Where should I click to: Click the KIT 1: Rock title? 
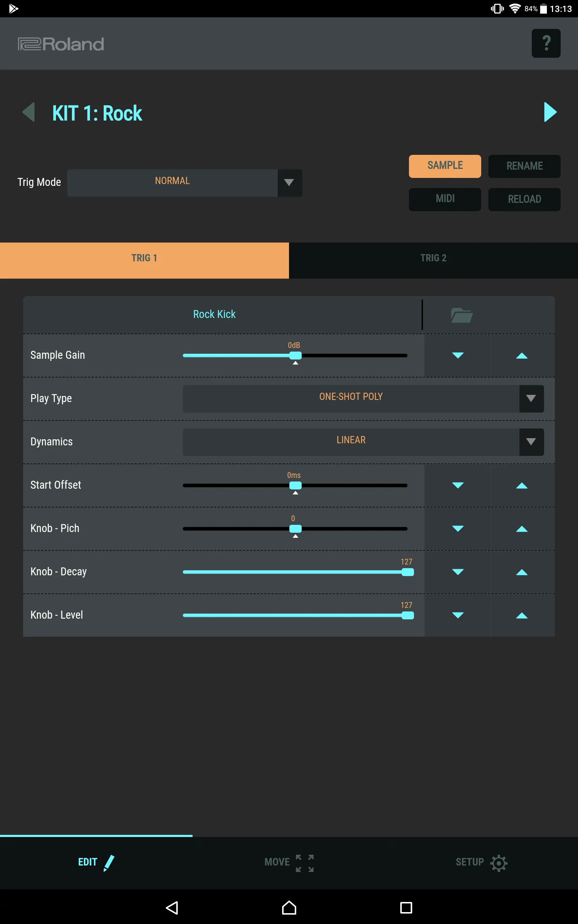coord(97,113)
